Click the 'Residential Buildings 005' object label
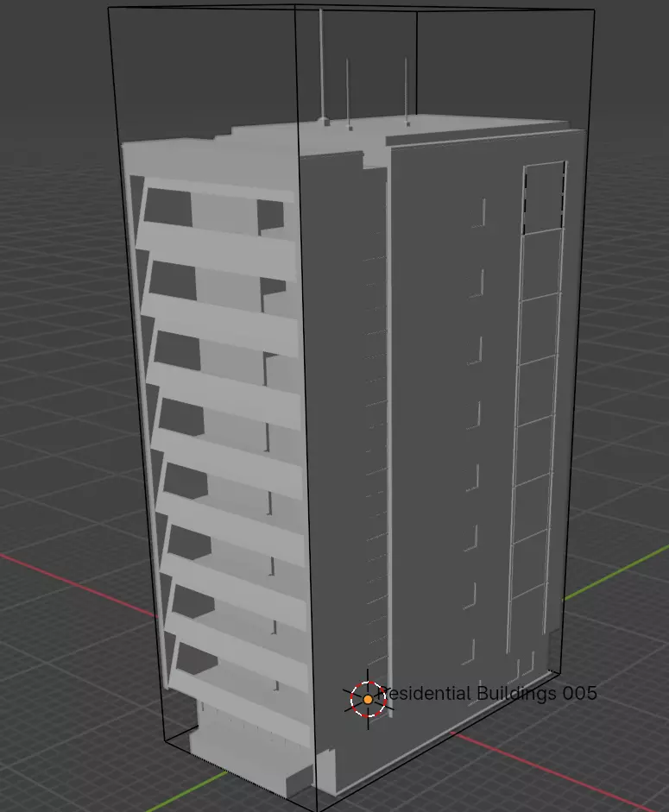Image resolution: width=669 pixels, height=812 pixels. point(487,693)
